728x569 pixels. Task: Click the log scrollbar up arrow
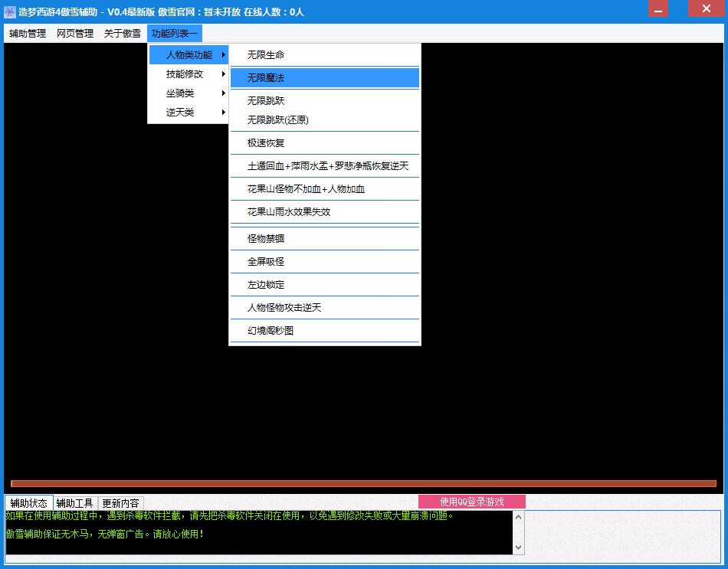(x=519, y=518)
